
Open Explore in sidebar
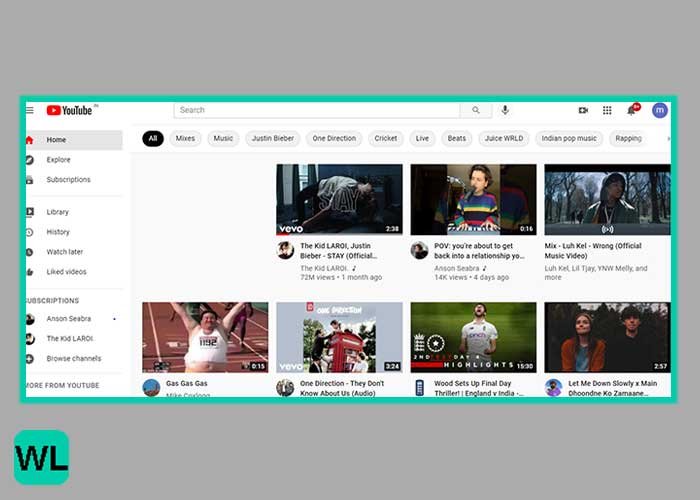(74, 160)
